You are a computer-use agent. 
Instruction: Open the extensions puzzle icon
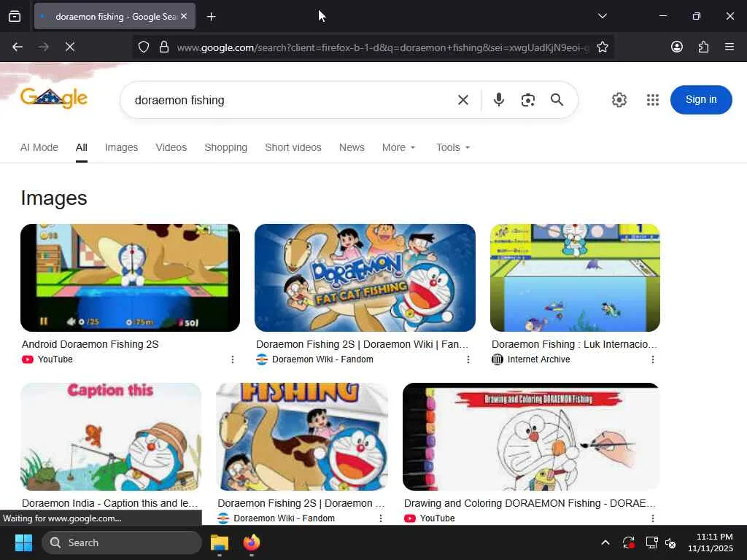coord(703,47)
